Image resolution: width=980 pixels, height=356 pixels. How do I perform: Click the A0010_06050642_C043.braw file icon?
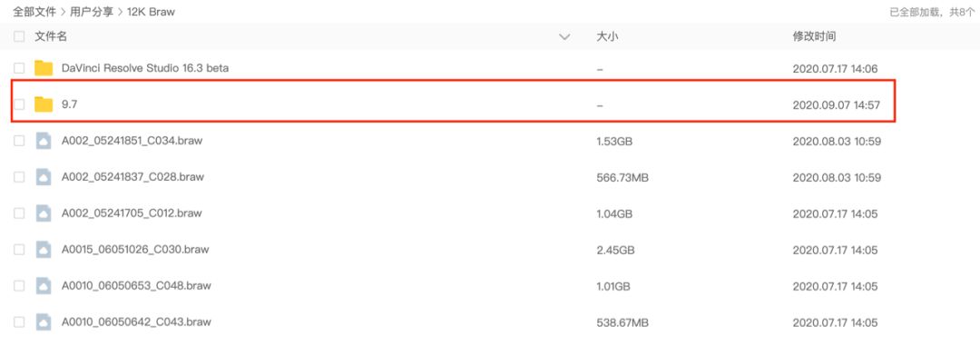coord(44,322)
